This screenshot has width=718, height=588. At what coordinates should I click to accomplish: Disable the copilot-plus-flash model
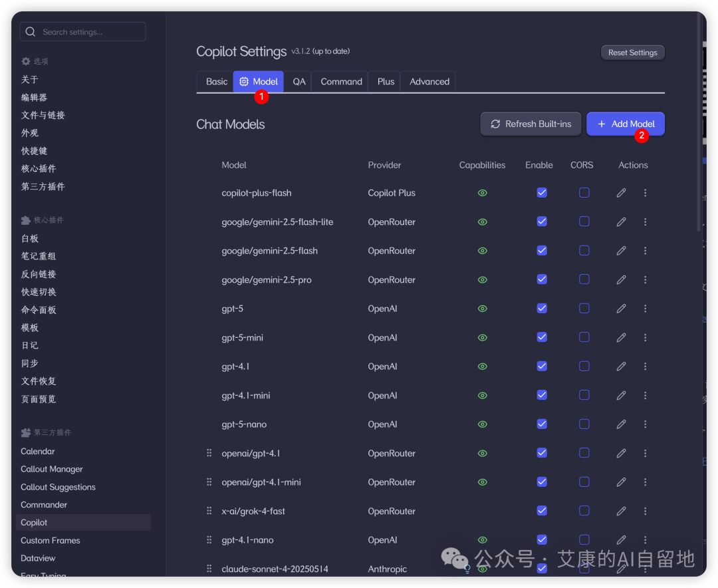tap(542, 192)
